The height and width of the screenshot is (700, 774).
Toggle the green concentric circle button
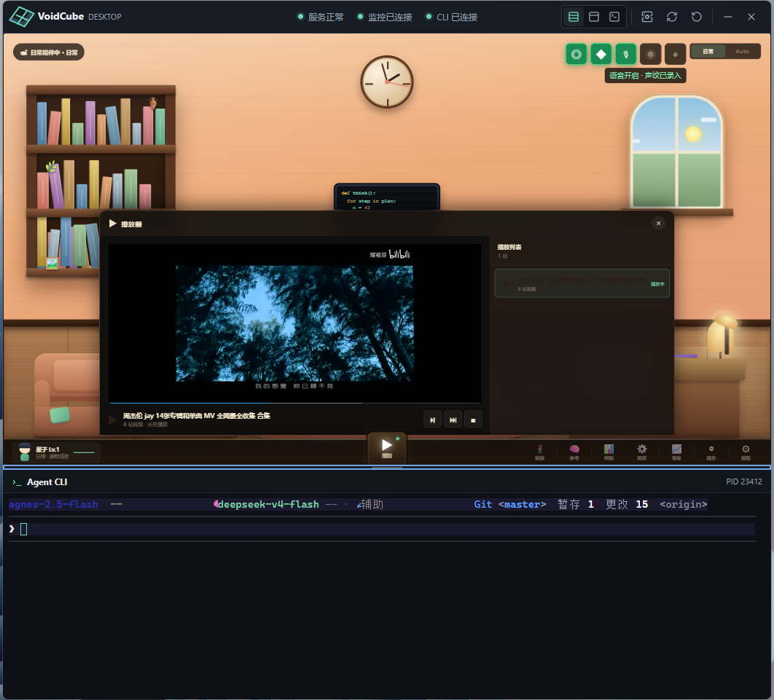[x=576, y=54]
